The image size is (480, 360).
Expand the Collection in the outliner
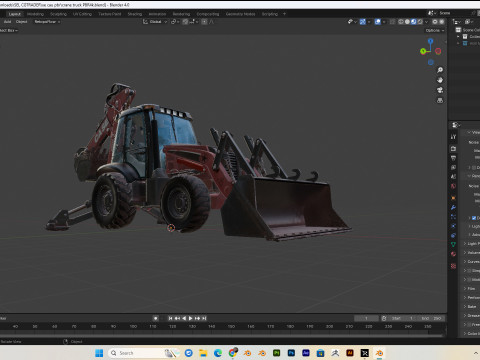(x=459, y=37)
